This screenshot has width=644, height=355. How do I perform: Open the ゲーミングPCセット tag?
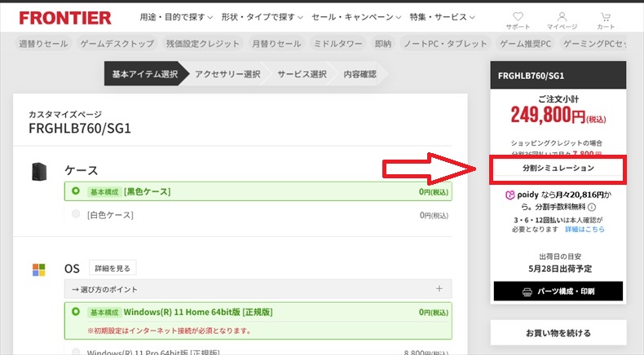(594, 43)
